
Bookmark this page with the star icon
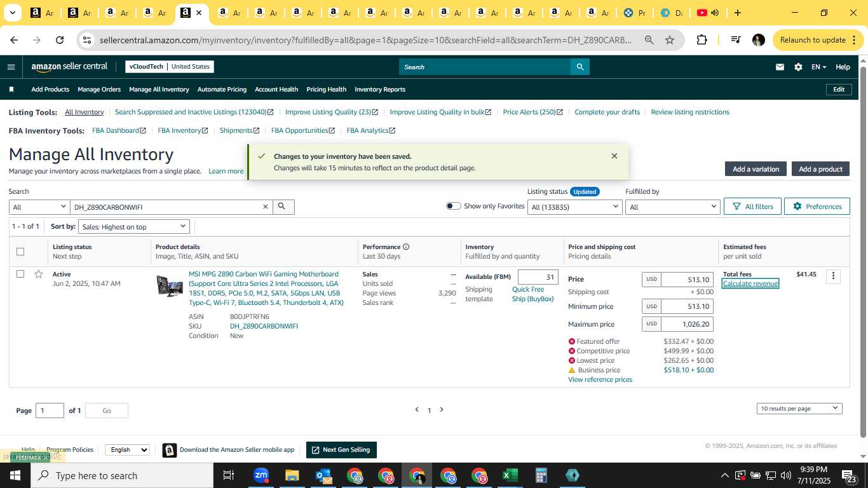[670, 40]
